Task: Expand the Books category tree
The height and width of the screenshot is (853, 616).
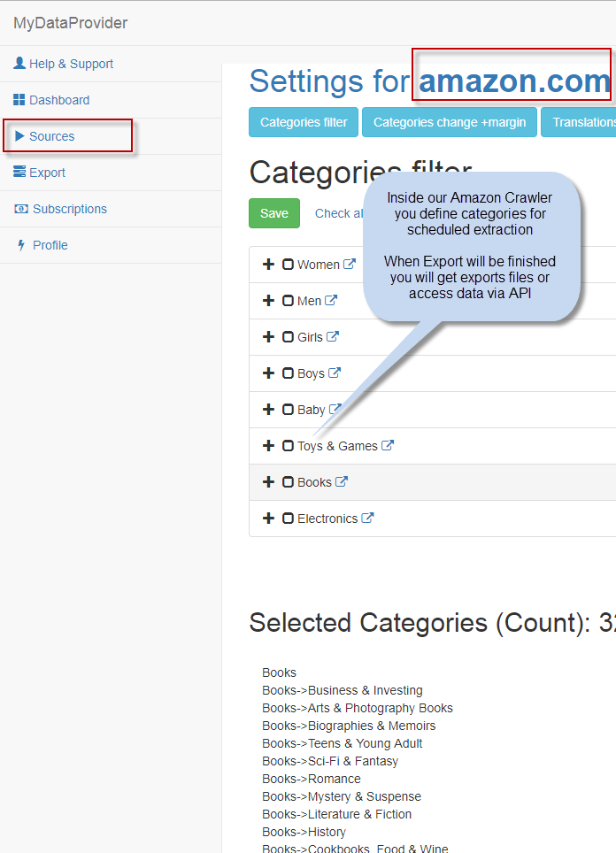Action: (268, 482)
